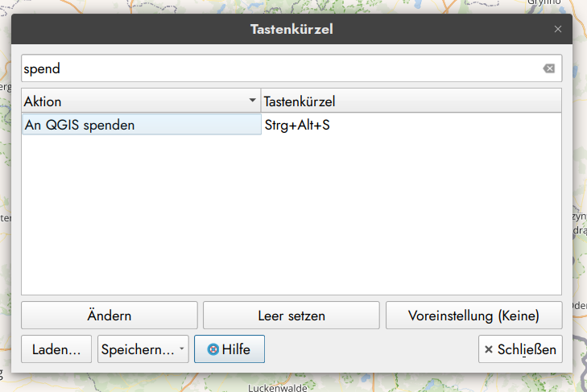Viewport: 587px width, 392px height.
Task: Click the Leer setzen button
Action: [291, 316]
